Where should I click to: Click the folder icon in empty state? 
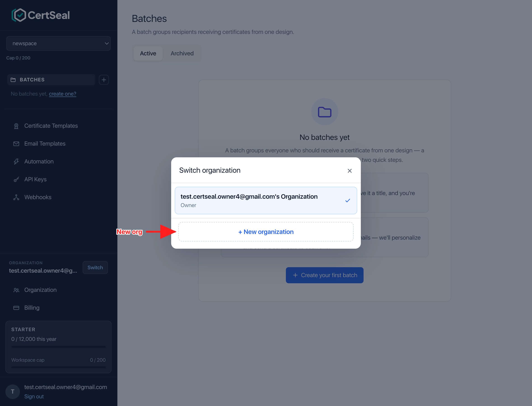coord(325,112)
